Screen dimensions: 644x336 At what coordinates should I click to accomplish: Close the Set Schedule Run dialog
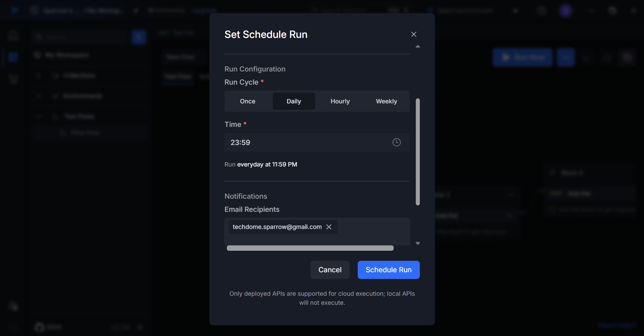click(413, 34)
